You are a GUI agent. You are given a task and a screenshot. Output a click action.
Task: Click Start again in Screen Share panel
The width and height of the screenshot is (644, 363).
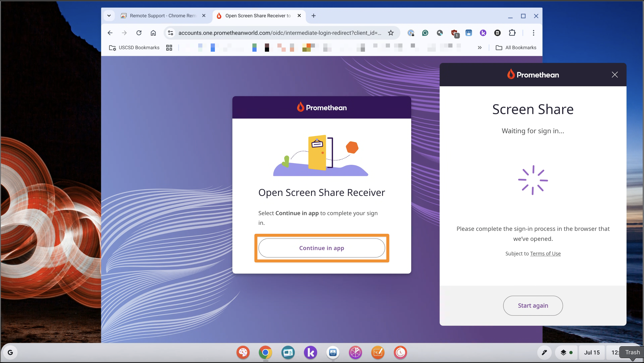pos(533,305)
